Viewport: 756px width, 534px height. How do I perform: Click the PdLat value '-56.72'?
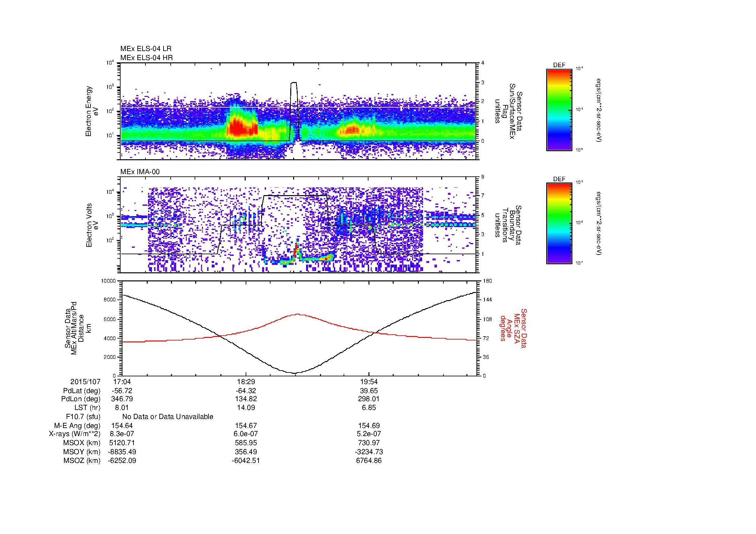click(122, 391)
